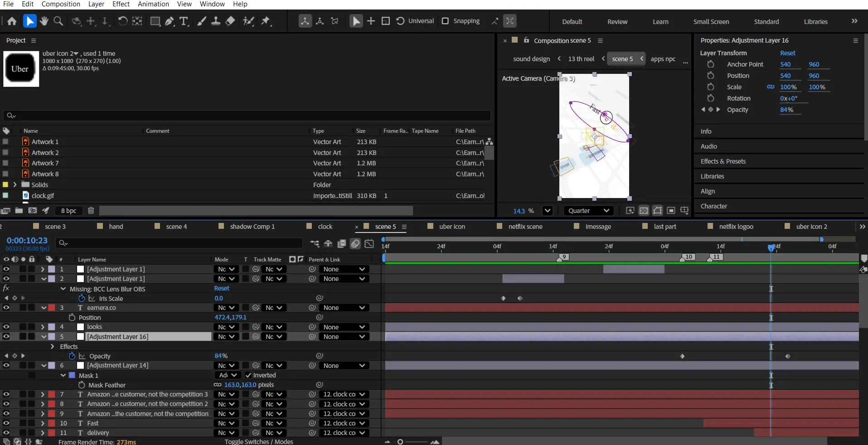Select the Zoom tool magnifier
Viewport: 868px width, 445px height.
click(x=58, y=21)
